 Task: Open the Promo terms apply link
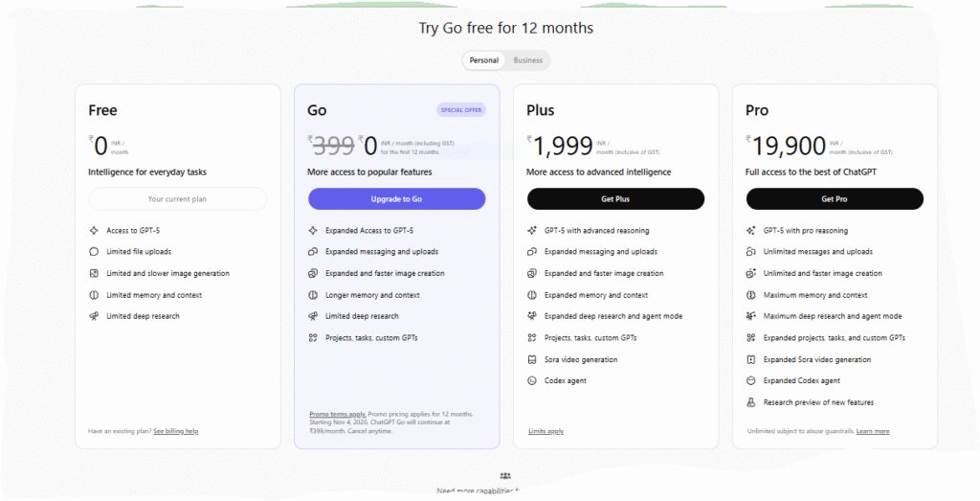pos(337,414)
